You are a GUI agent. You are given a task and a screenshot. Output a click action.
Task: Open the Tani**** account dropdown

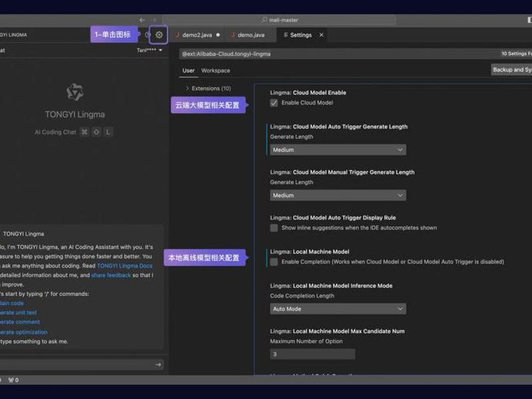point(149,51)
